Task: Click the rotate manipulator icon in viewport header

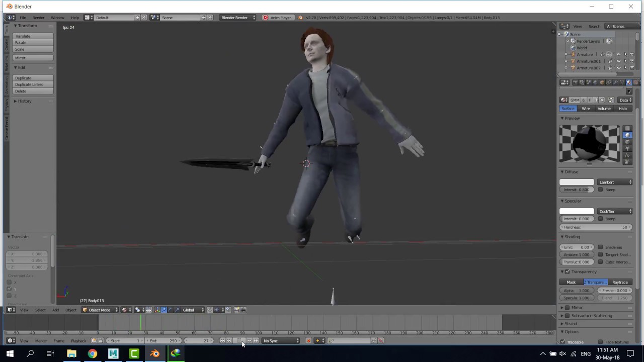Action: [170, 310]
